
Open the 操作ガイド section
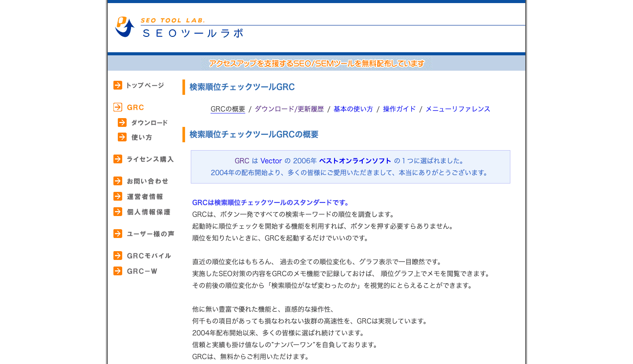pos(399,109)
